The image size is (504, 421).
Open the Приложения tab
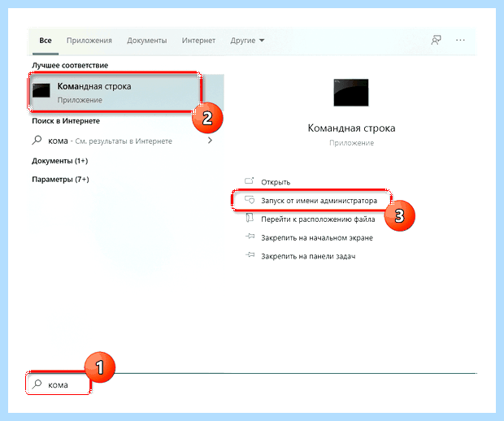click(89, 41)
